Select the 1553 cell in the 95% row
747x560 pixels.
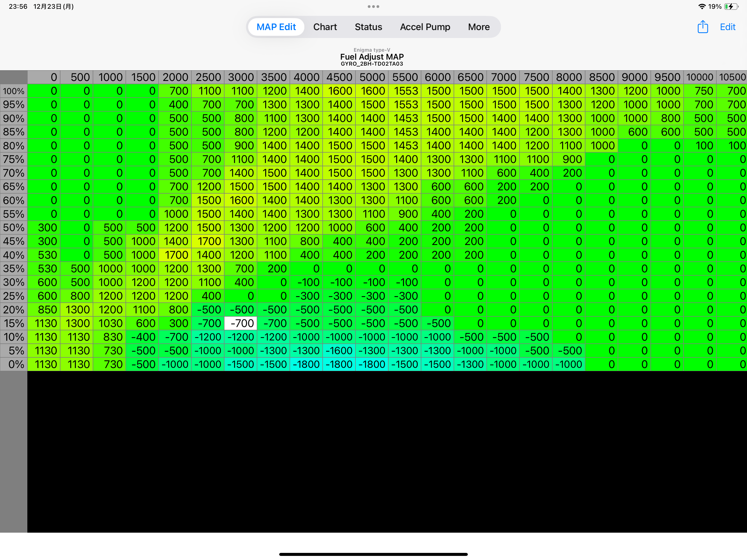[405, 105]
